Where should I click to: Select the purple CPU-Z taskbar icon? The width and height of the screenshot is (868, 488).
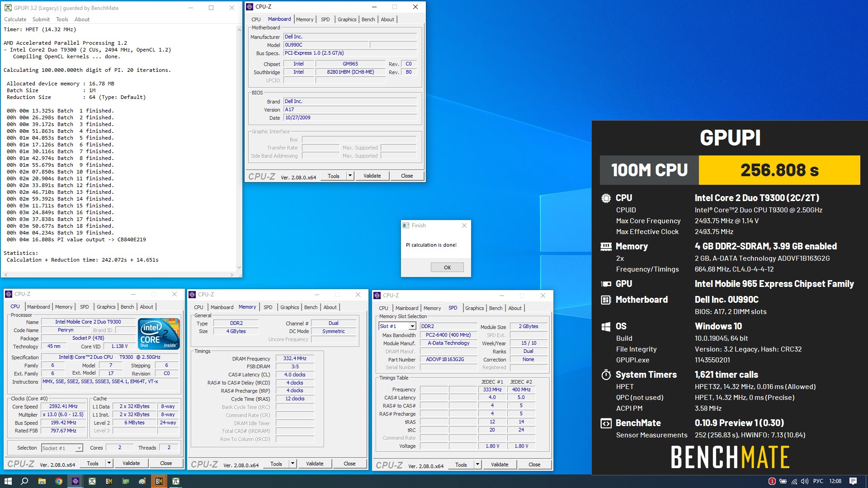(75, 481)
